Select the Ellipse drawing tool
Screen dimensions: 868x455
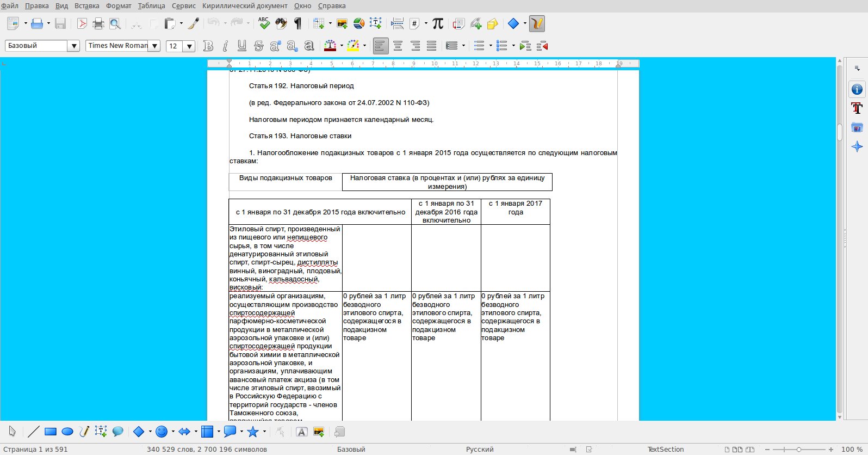pos(67,432)
